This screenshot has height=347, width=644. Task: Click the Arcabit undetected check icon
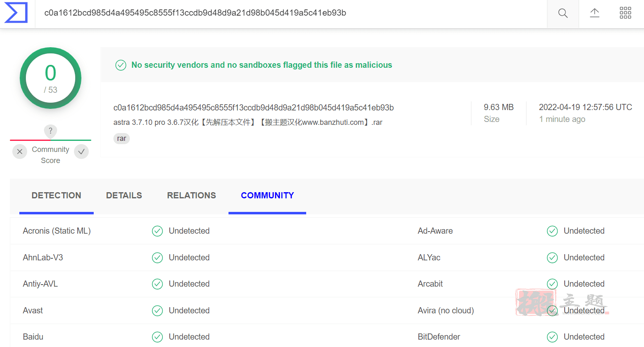click(552, 284)
